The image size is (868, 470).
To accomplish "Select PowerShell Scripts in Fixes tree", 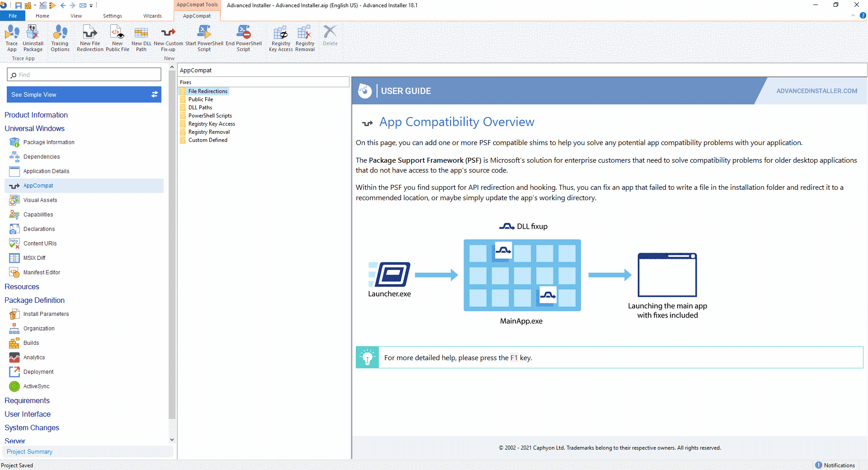I will pos(210,116).
